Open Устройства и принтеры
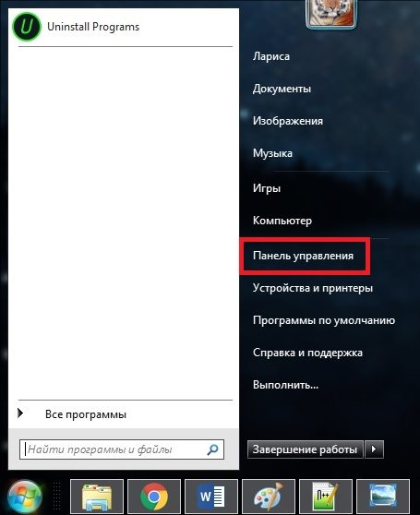Image resolution: width=420 pixels, height=515 pixels. point(313,288)
